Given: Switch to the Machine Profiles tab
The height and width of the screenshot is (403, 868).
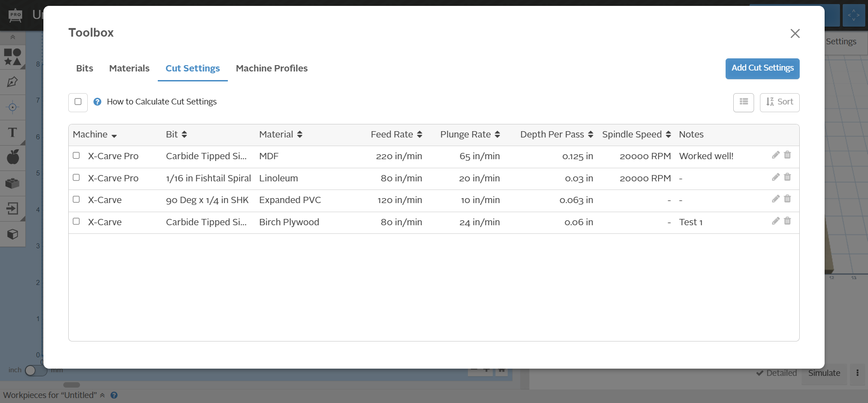Looking at the screenshot, I should click(272, 68).
